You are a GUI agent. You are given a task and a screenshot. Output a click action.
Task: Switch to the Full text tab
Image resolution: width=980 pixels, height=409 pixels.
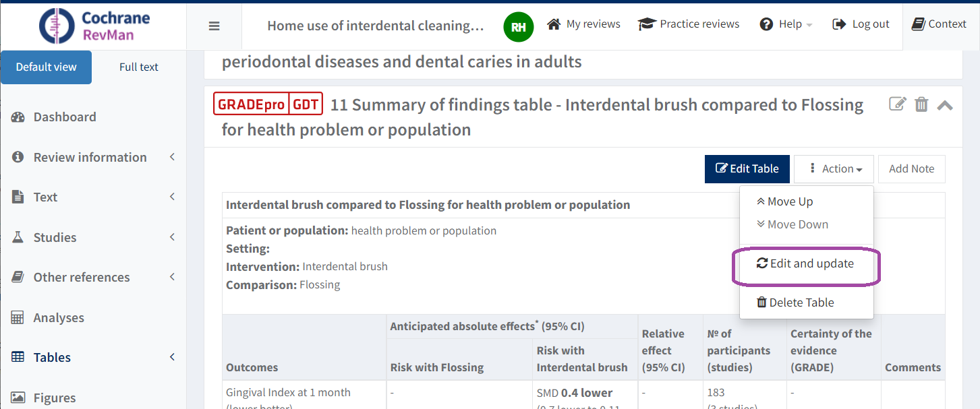(x=139, y=67)
